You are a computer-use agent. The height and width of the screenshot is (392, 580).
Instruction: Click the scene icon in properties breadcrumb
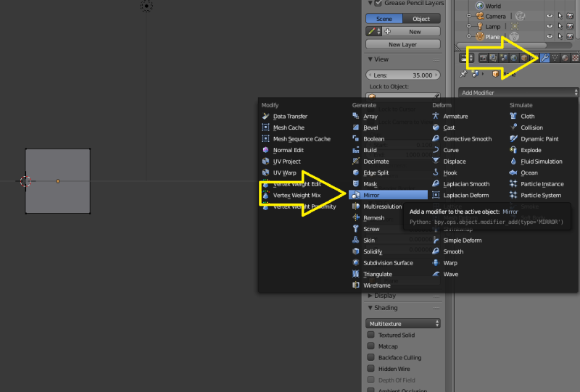[x=475, y=73]
